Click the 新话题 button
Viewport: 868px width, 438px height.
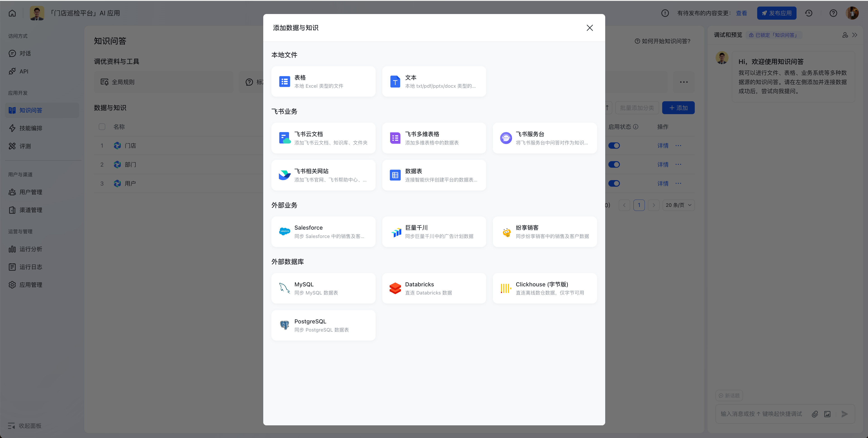coord(729,396)
